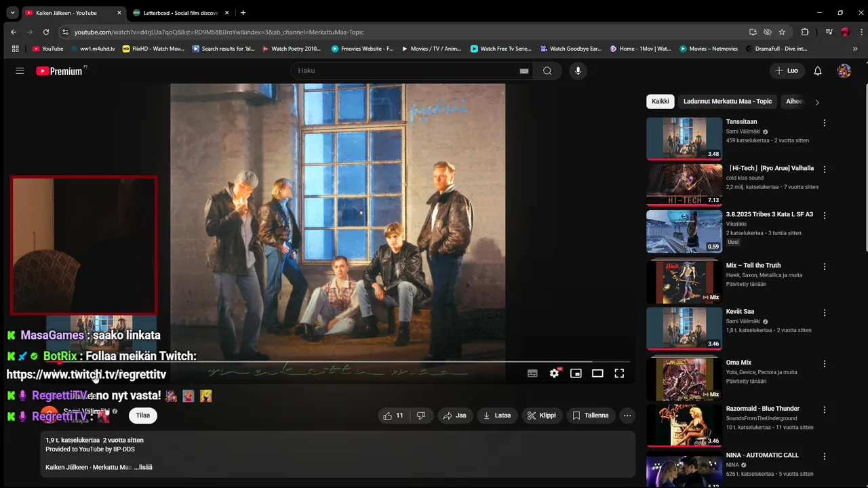Click the twitch.tv/regrettitv link in chat
Screen dimensions: 868x488
coord(86,374)
